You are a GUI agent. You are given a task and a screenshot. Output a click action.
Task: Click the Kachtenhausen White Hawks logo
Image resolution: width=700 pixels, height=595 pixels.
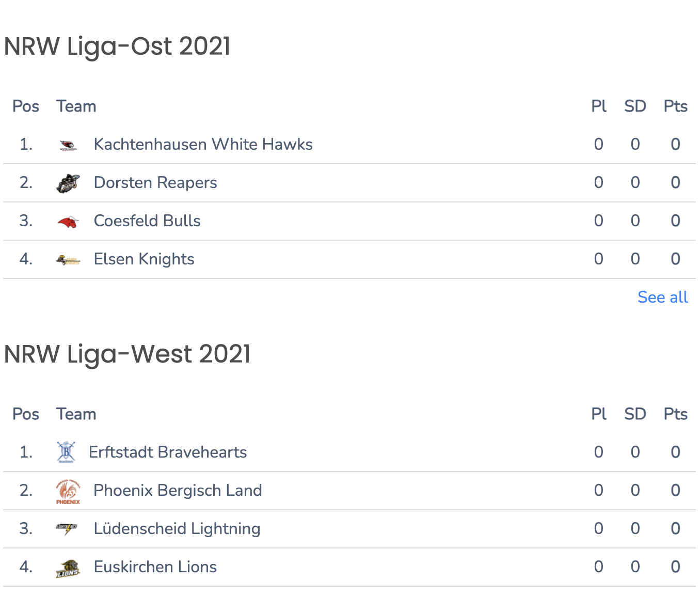68,145
